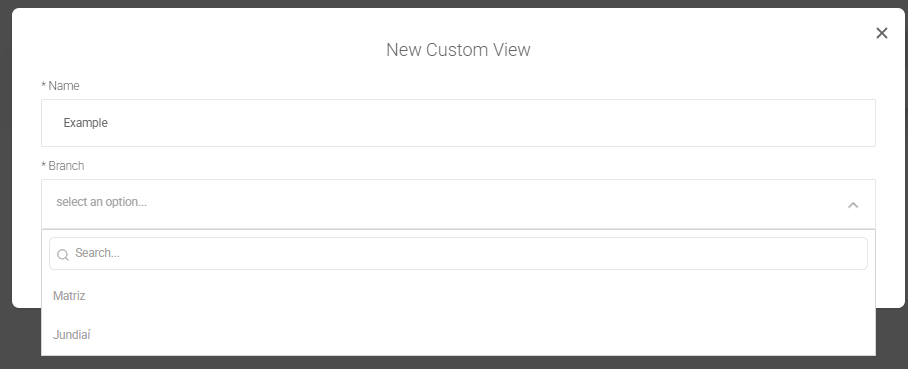This screenshot has width=908, height=369.
Task: Click the asterisk beside Branch label
Action: [43, 166]
